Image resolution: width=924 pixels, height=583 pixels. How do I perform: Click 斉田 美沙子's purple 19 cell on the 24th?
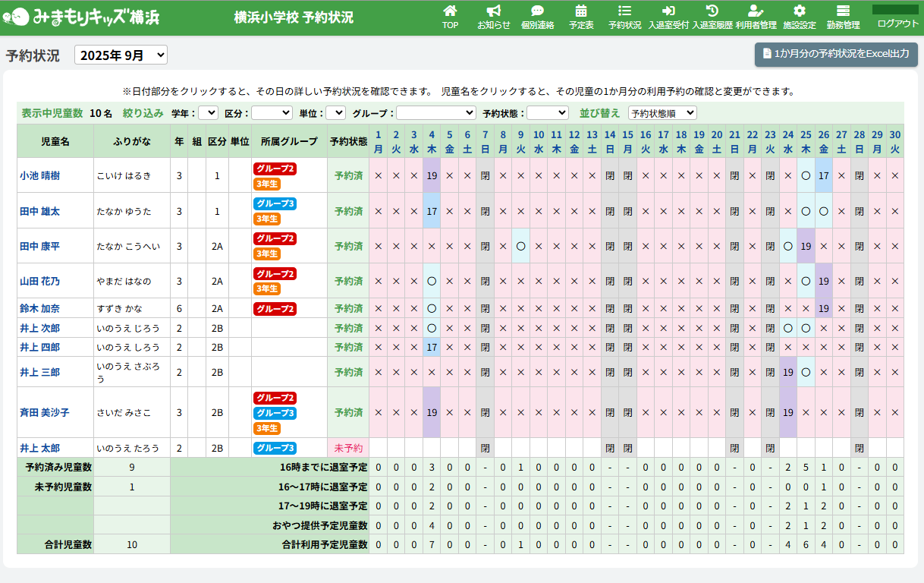[x=788, y=412]
